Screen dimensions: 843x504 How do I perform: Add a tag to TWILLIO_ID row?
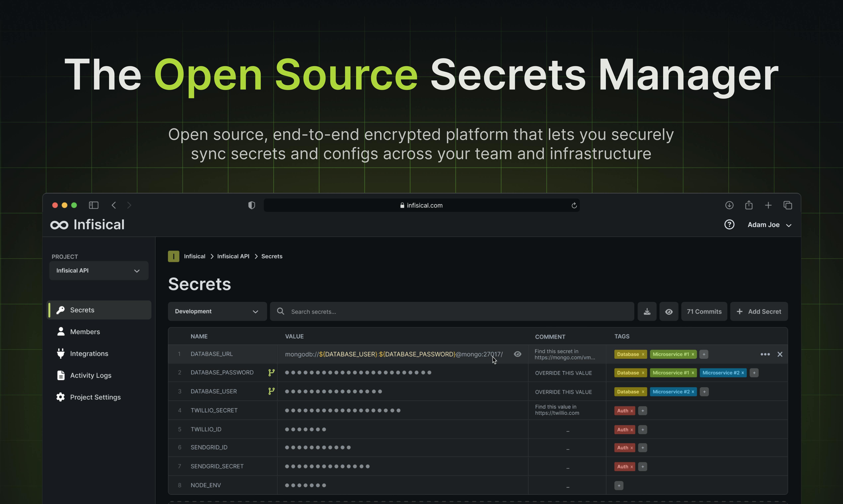pyautogui.click(x=642, y=430)
